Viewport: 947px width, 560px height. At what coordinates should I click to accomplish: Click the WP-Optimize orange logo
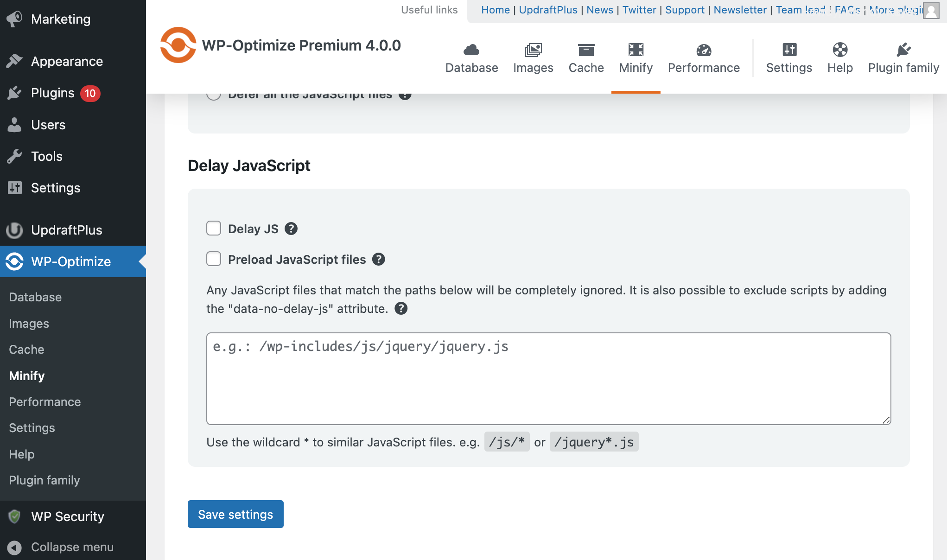[x=178, y=45]
